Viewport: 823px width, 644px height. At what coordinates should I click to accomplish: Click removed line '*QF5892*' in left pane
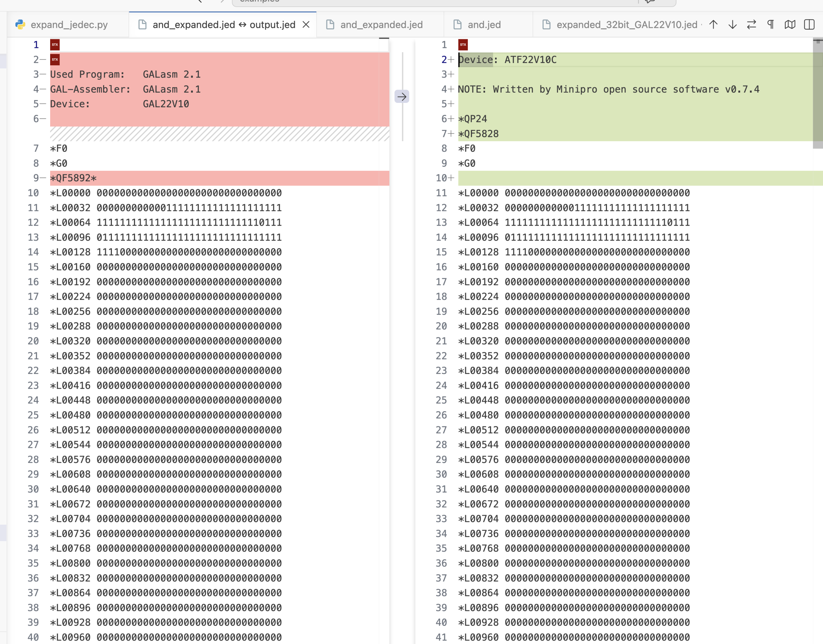(74, 178)
